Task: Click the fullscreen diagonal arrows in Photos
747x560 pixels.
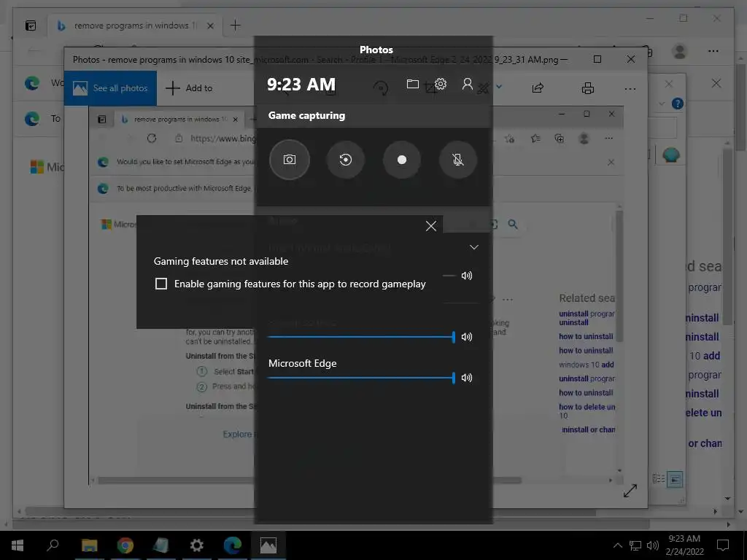Action: (x=630, y=491)
